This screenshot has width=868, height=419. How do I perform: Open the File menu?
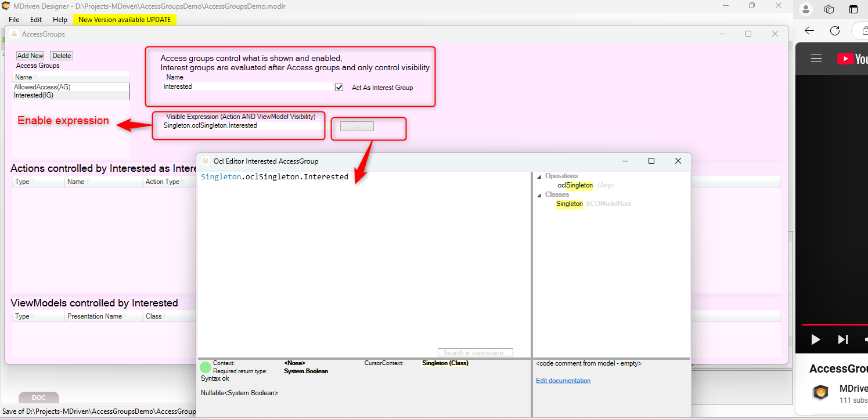pos(14,19)
